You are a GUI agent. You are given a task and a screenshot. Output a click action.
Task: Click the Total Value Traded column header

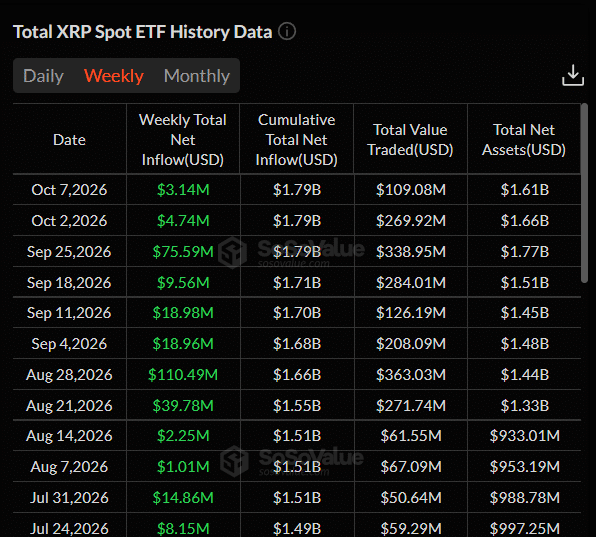(x=410, y=139)
